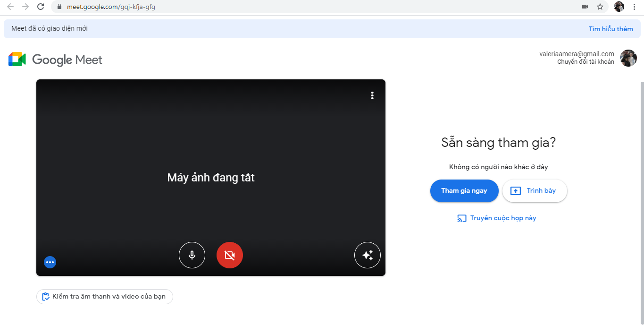644x326 pixels.
Task: Click the 'Trình bày' present button
Action: [x=535, y=191]
